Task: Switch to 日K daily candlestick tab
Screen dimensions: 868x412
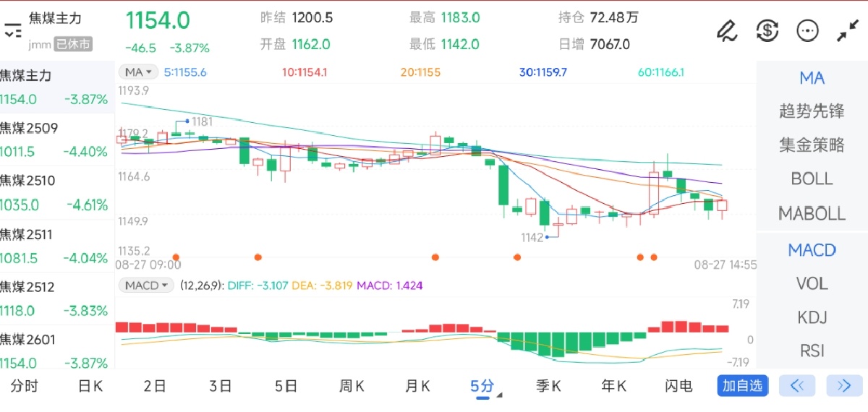Action: [90, 386]
